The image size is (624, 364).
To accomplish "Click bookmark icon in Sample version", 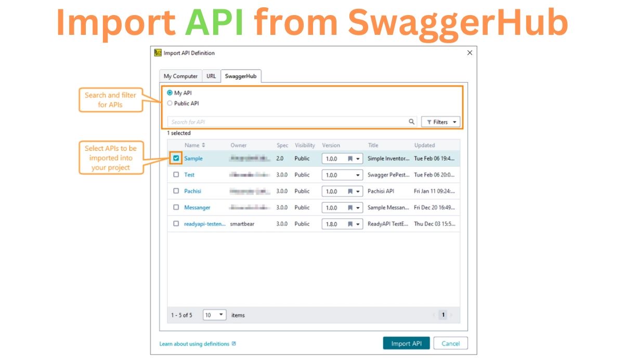I will pos(350,159).
